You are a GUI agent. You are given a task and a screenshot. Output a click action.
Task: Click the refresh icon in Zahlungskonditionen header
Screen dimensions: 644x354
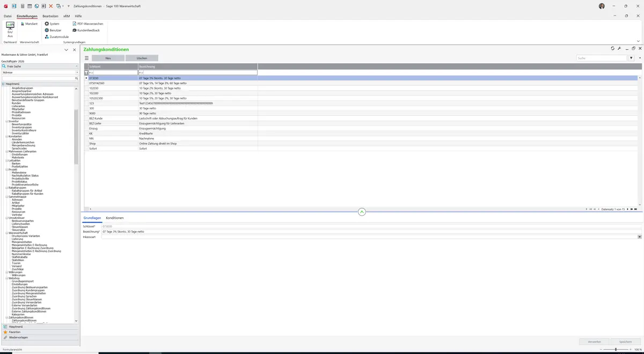point(612,49)
